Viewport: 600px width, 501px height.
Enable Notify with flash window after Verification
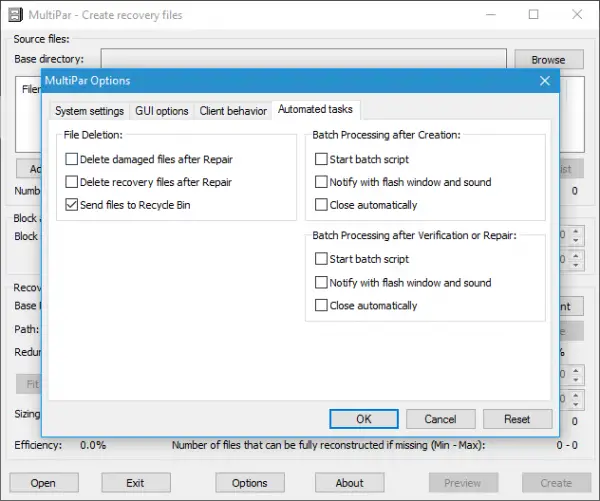(321, 282)
